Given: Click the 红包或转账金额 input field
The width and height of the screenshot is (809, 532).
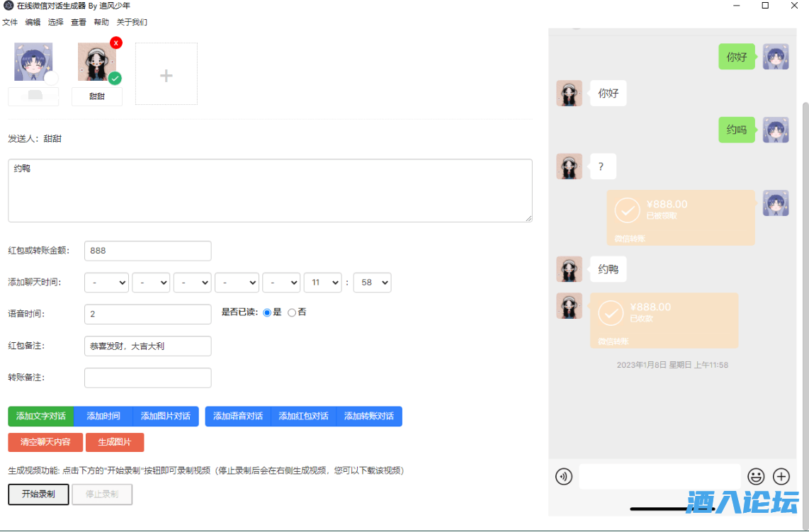Looking at the screenshot, I should coord(147,251).
